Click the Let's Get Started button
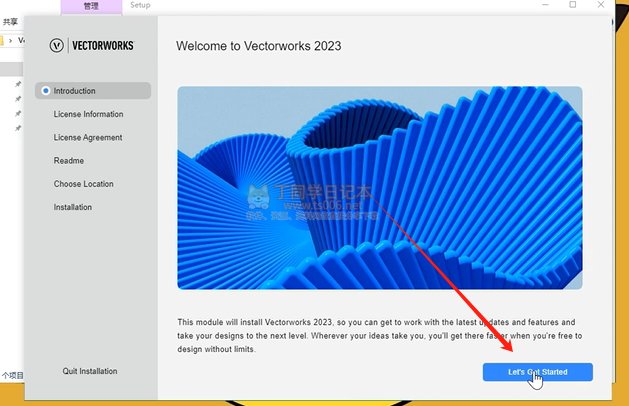Viewport: 629px width, 406px height. (538, 372)
